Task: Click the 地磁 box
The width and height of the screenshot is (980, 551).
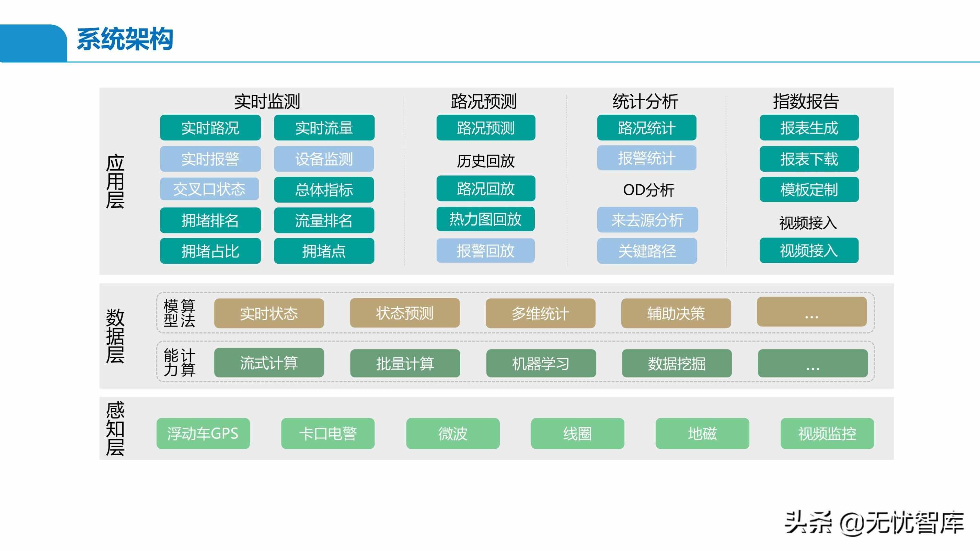Action: click(702, 433)
